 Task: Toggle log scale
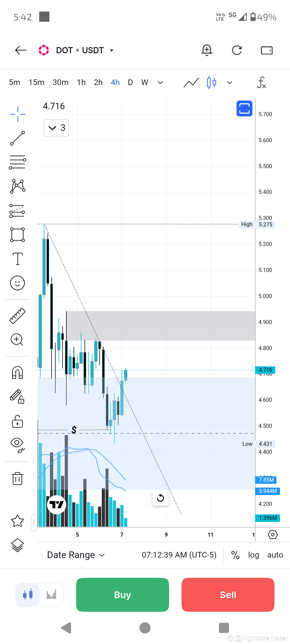(253, 555)
